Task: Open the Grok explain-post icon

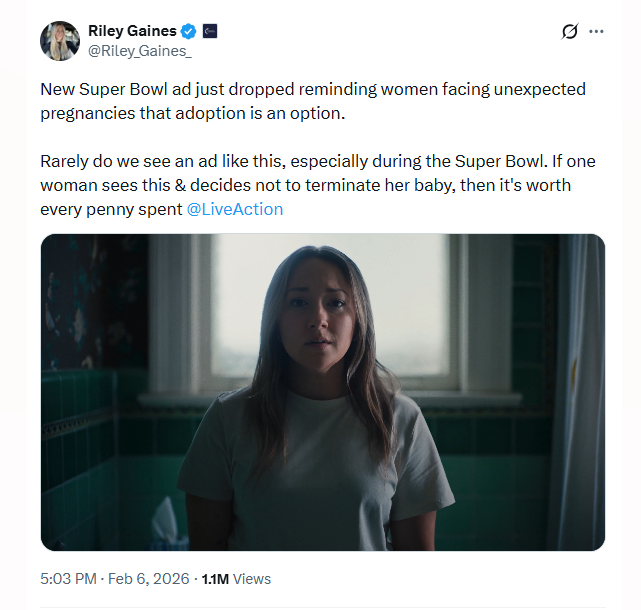Action: tap(570, 32)
